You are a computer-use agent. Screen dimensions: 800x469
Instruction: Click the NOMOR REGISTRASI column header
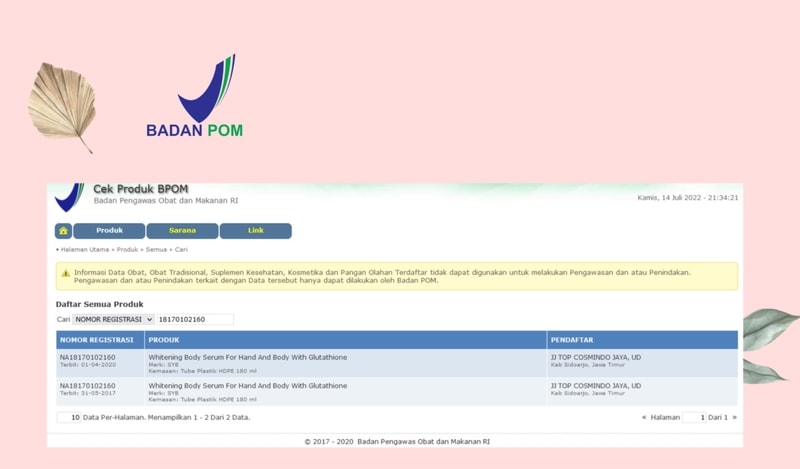100,340
